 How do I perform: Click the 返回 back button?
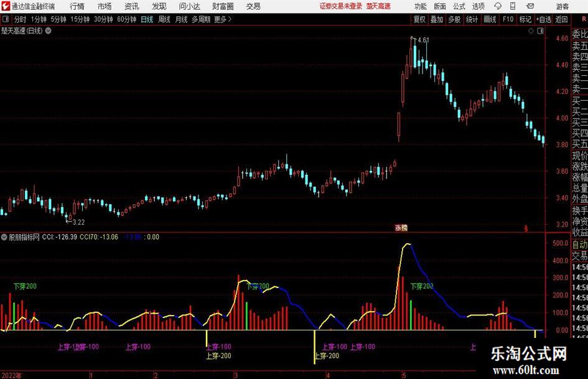pos(561,19)
